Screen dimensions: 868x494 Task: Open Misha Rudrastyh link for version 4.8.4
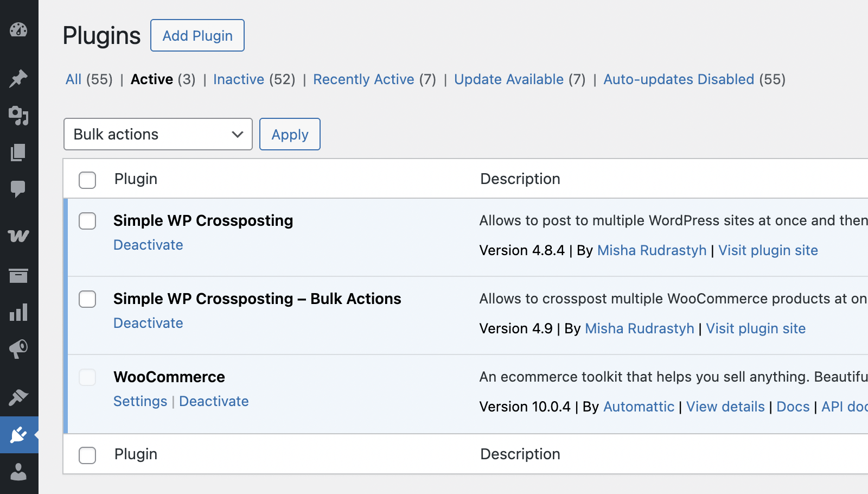click(652, 250)
